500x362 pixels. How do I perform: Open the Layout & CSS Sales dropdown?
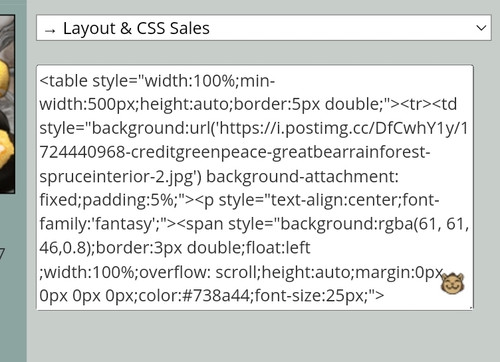click(264, 28)
